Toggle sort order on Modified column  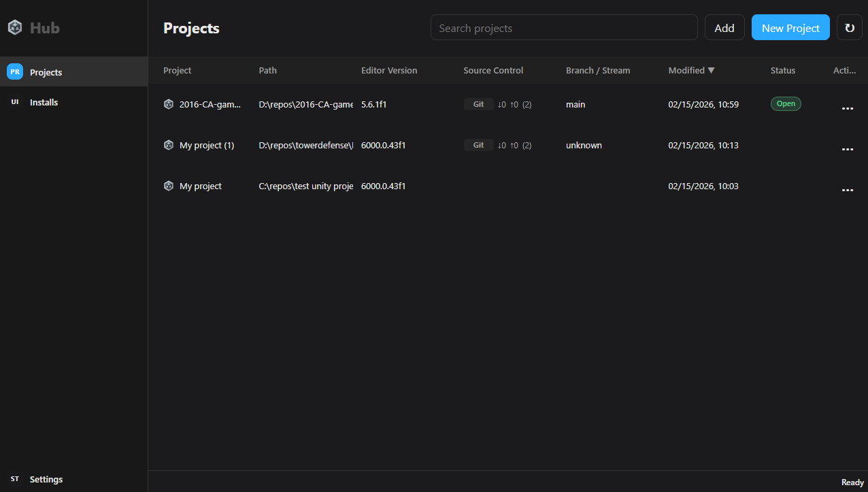coord(691,70)
